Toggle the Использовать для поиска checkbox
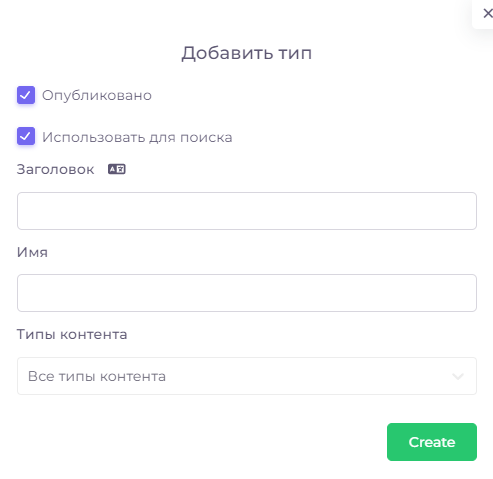Screen dimensions: 493x479 (x=26, y=136)
